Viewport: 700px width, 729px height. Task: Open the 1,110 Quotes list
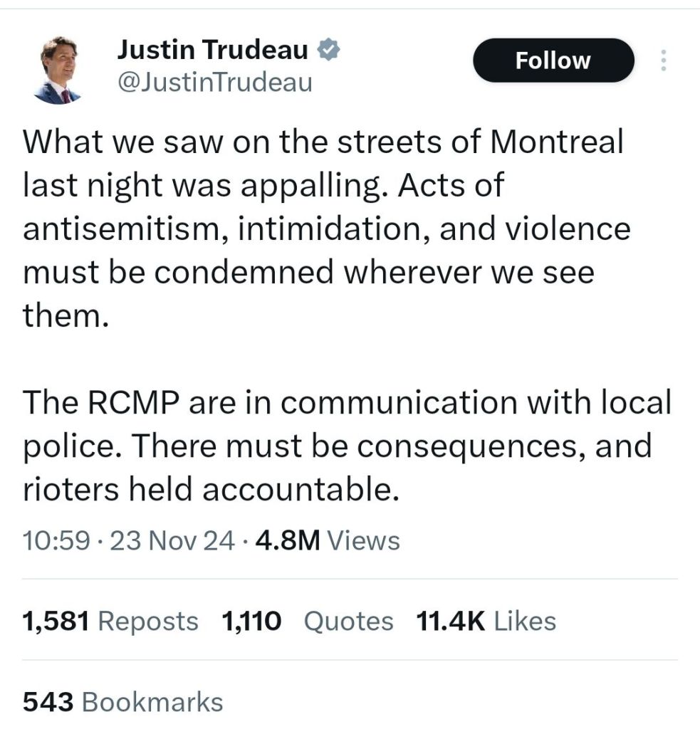tap(308, 621)
